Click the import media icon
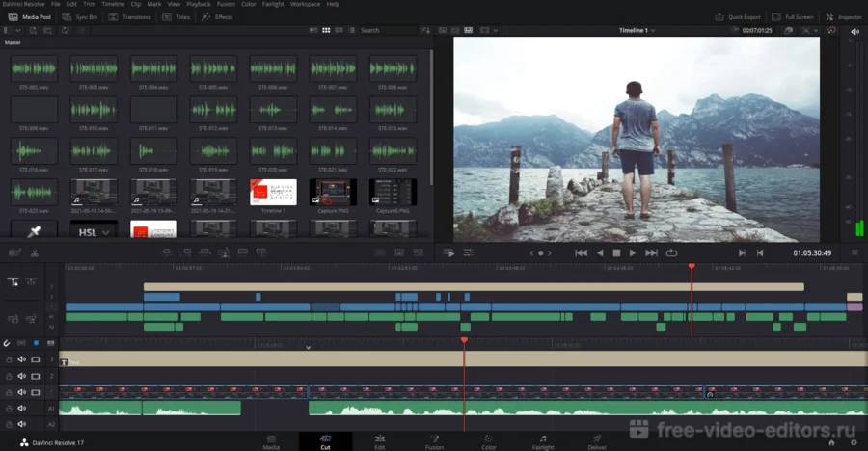Viewport: 868px width, 451px height. point(33,31)
